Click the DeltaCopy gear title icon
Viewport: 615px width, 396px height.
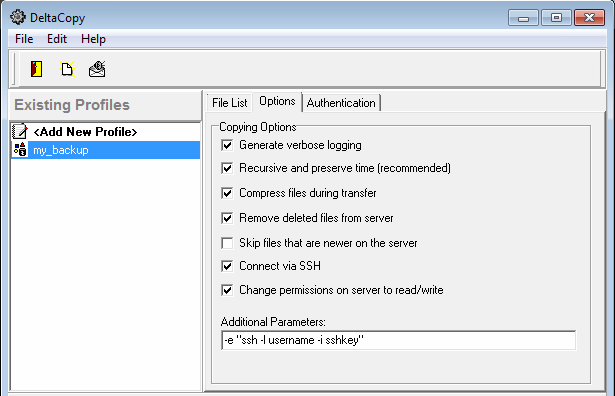pos(18,17)
